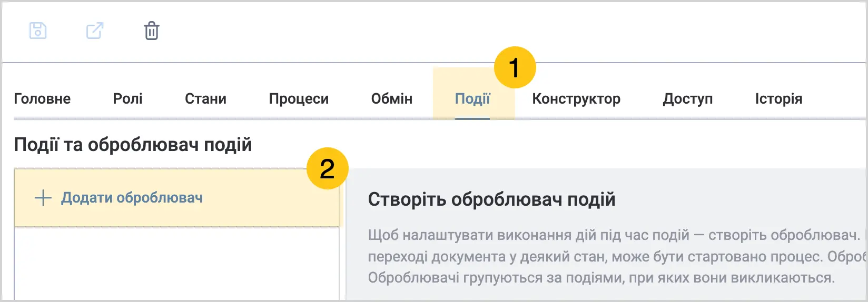
Task: Click the Події та оброблювач подій heading
Action: (x=133, y=145)
